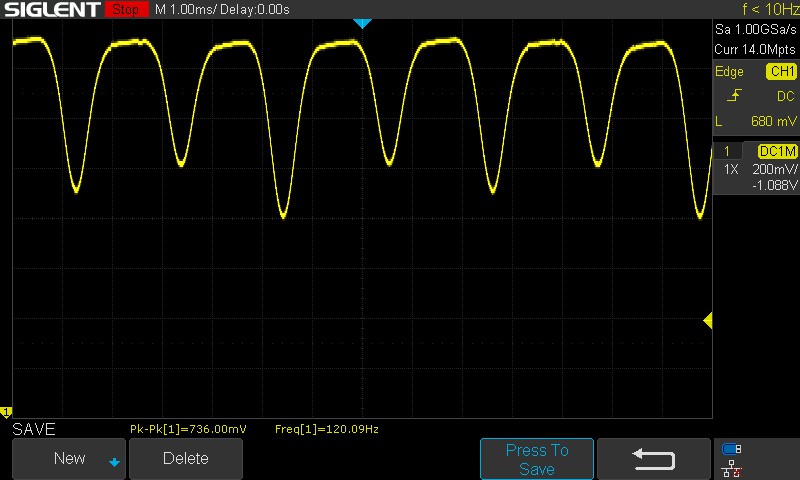This screenshot has height=480, width=800.
Task: Click the return back arrow button
Action: pyautogui.click(x=654, y=459)
